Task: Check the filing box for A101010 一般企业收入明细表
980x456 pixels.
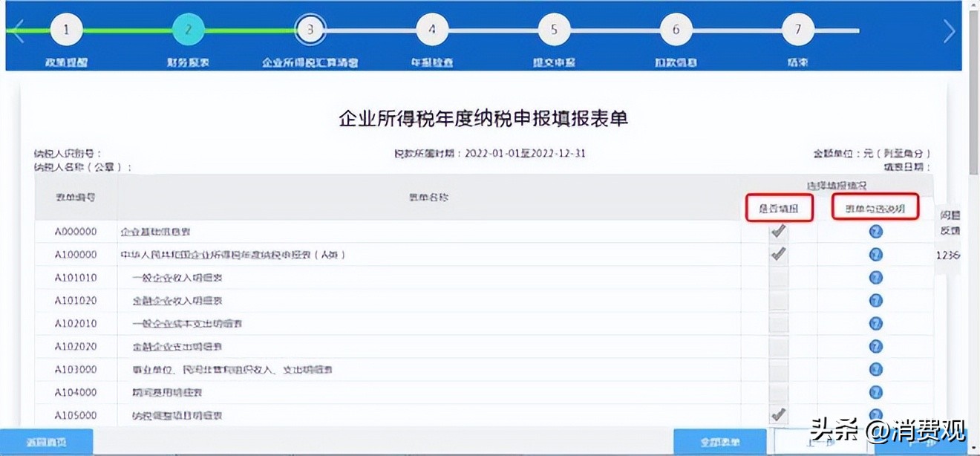Action: coord(779,277)
